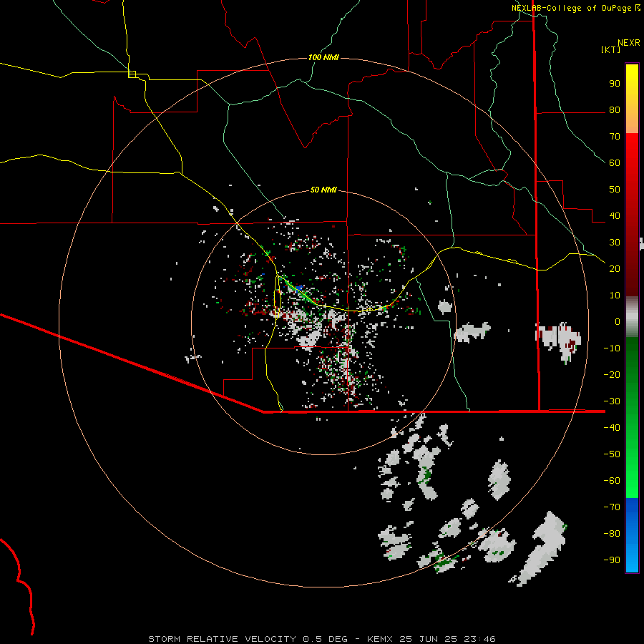Click the -70 value on velocity scale
Viewport: 644px width, 644px height.
coord(612,507)
